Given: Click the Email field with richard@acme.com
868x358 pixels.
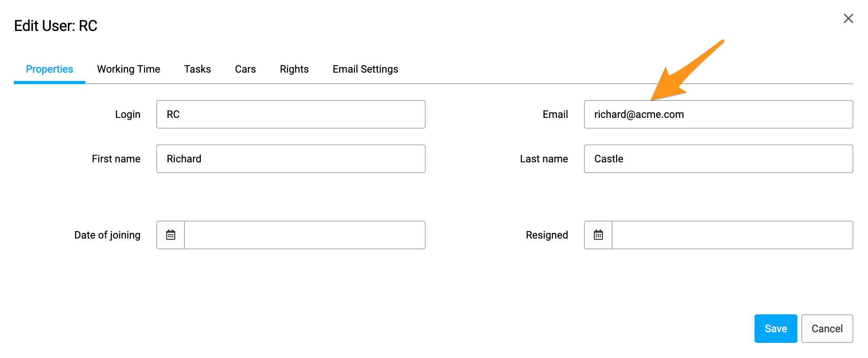Looking at the screenshot, I should pos(718,114).
